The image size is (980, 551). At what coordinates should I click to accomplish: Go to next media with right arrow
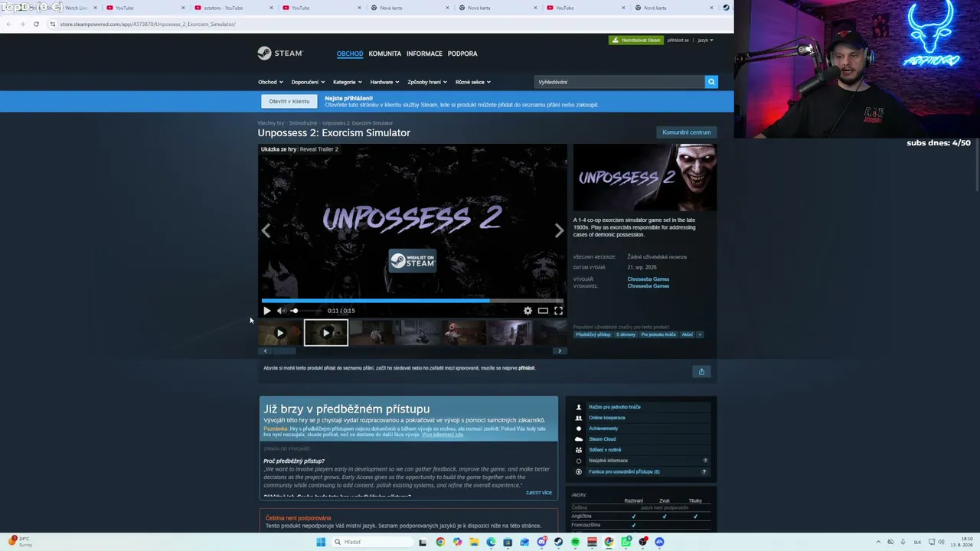[x=559, y=230]
